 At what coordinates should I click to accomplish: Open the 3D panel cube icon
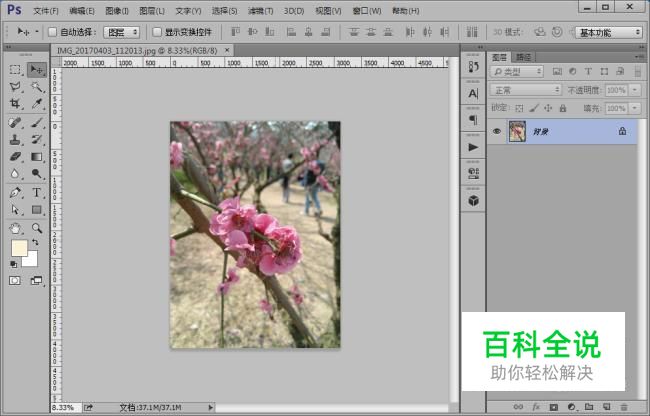tap(473, 201)
